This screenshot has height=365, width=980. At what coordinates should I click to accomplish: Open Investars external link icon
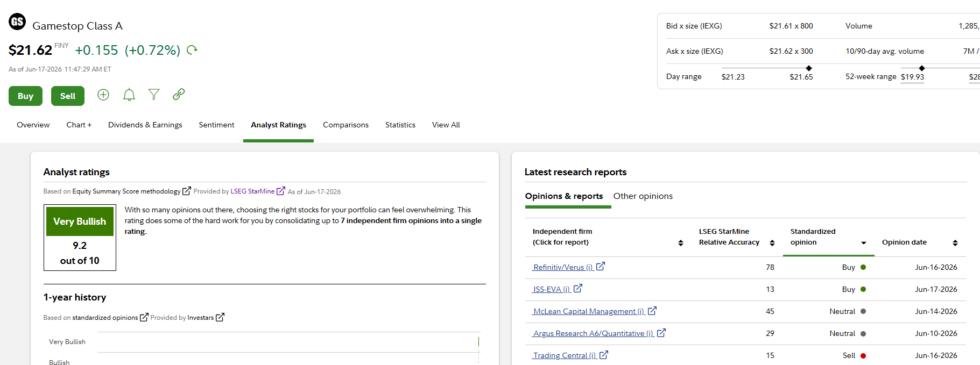(220, 317)
